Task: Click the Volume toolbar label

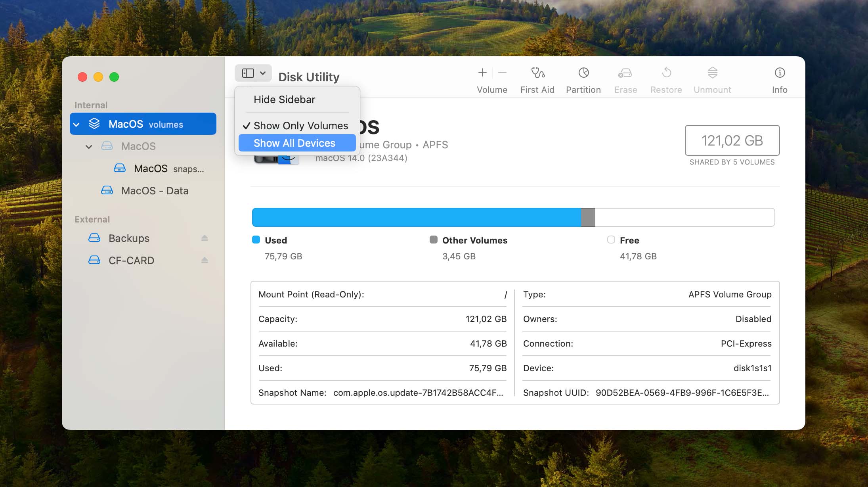Action: point(492,90)
